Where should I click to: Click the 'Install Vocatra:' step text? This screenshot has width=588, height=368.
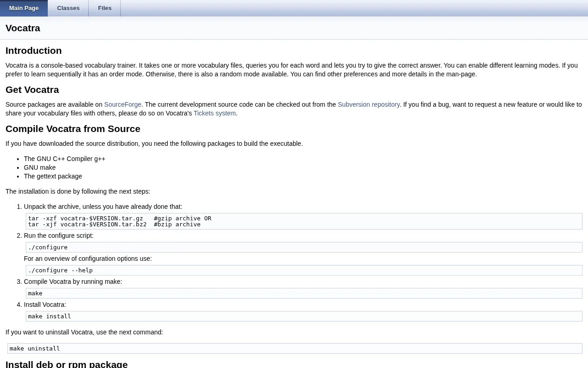pyautogui.click(x=45, y=305)
